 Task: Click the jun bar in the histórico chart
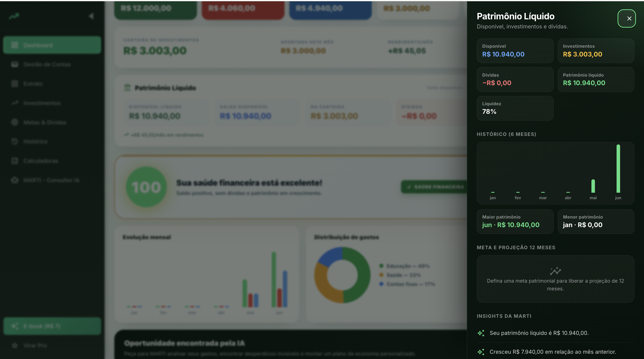pos(618,169)
